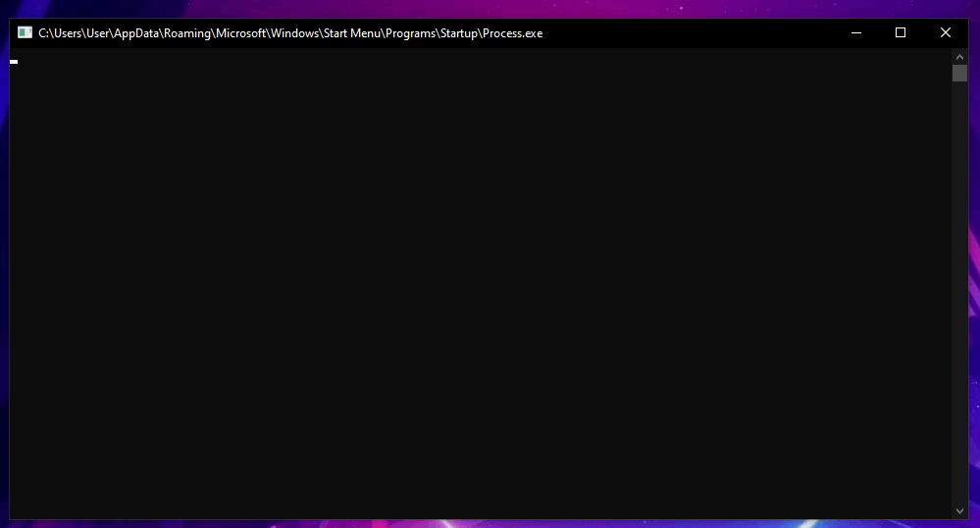Close the Process.exe console window
Viewport: 980px width, 528px height.
(x=945, y=32)
